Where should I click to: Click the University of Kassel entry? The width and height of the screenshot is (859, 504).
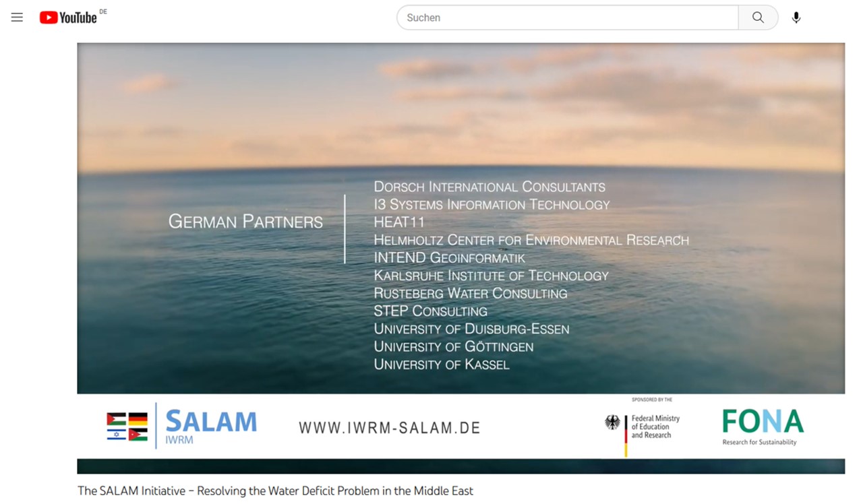click(x=442, y=365)
